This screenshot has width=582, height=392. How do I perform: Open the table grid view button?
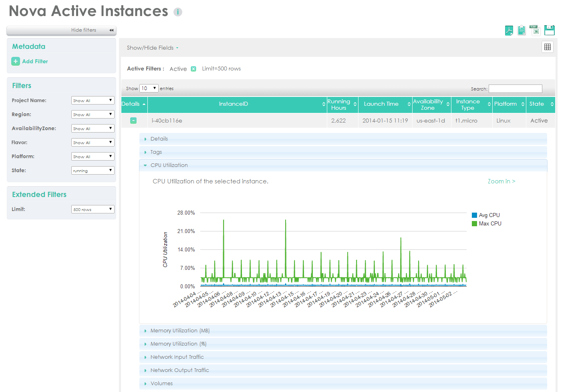click(x=548, y=47)
